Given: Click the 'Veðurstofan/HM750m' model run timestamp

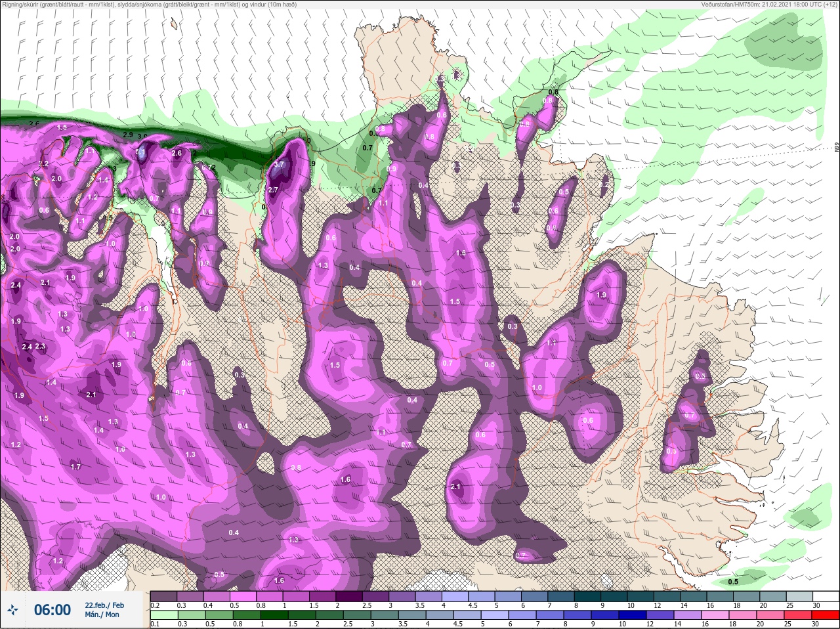Looking at the screenshot, I should 769,5.
